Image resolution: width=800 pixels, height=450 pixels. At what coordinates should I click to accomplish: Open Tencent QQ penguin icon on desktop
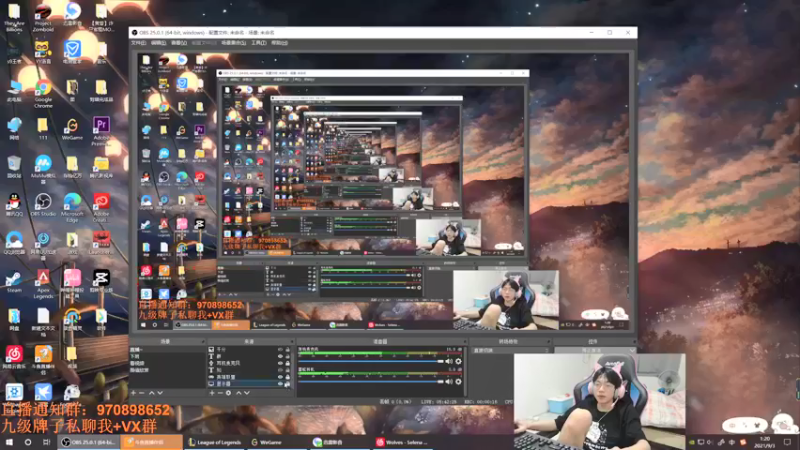[14, 205]
